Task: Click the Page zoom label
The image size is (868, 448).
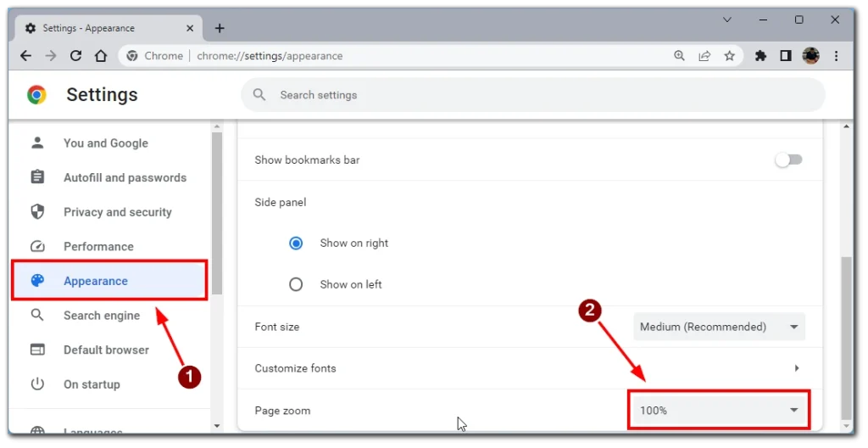Action: tap(282, 411)
